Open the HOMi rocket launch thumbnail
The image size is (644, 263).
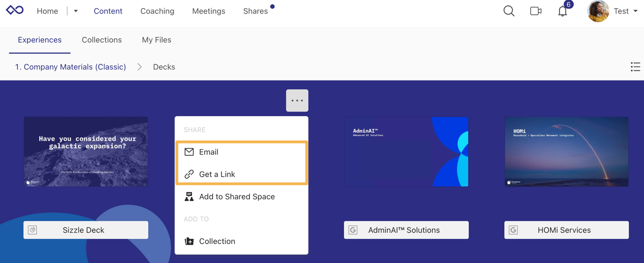(566, 151)
